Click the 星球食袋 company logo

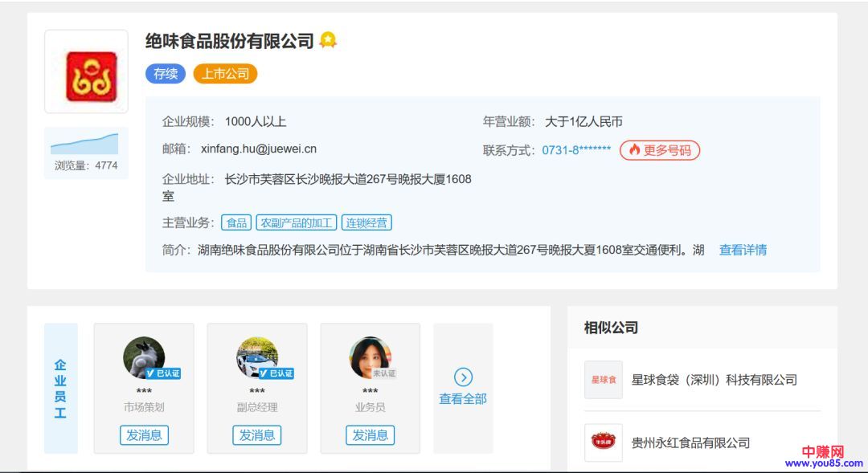[603, 380]
